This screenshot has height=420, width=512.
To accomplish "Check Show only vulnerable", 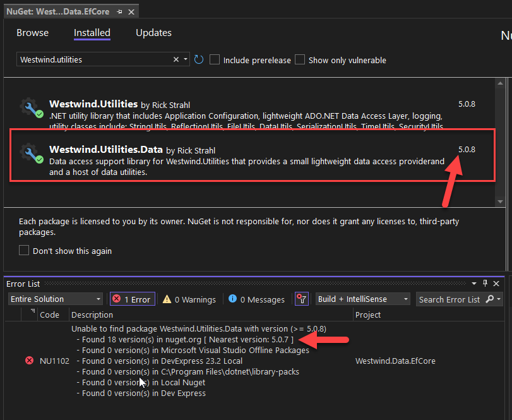I will pyautogui.click(x=300, y=59).
